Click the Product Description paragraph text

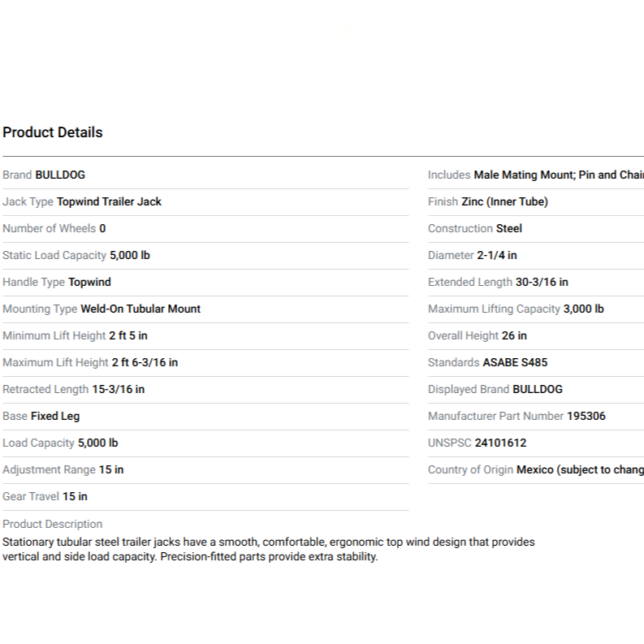pyautogui.click(x=268, y=550)
